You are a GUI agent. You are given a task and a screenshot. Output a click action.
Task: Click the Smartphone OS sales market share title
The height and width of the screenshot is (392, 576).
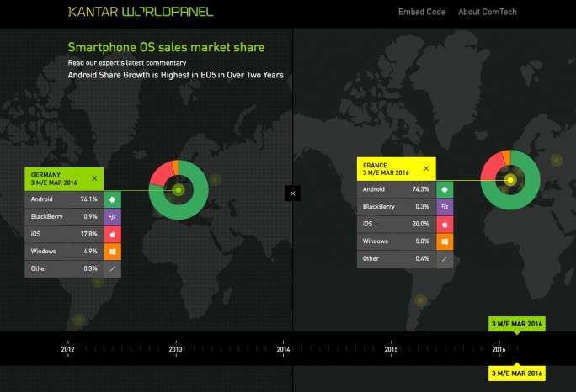click(x=166, y=47)
